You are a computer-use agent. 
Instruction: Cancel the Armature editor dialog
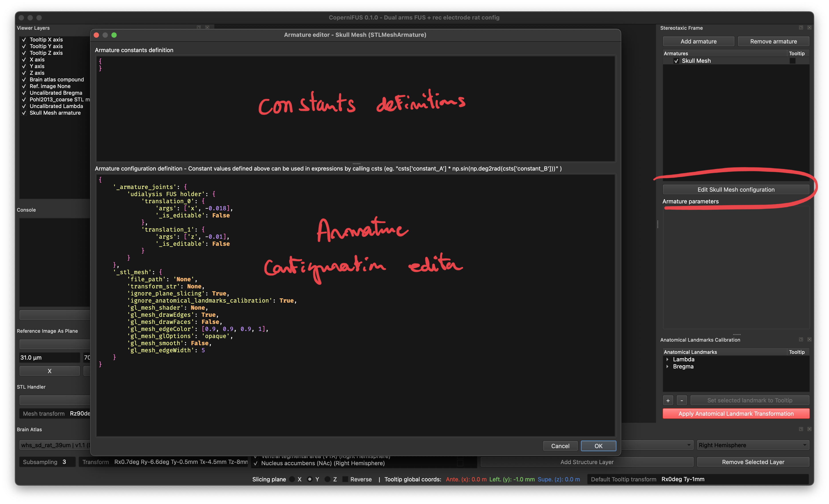tap(560, 446)
